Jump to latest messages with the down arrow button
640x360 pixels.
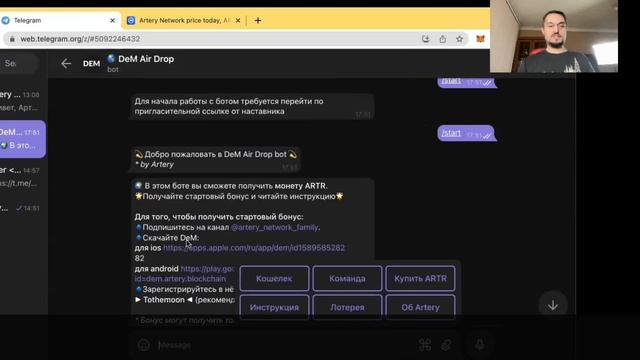pyautogui.click(x=553, y=305)
